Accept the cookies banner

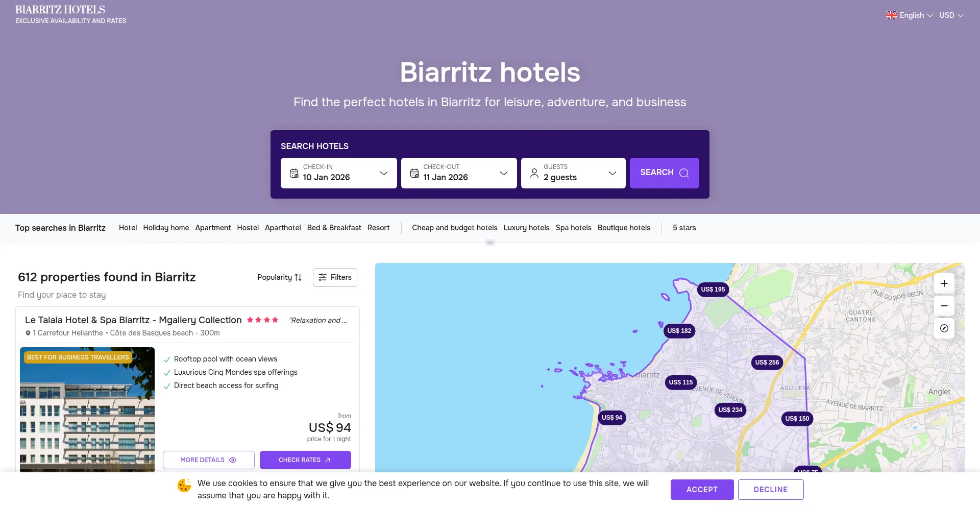(702, 489)
